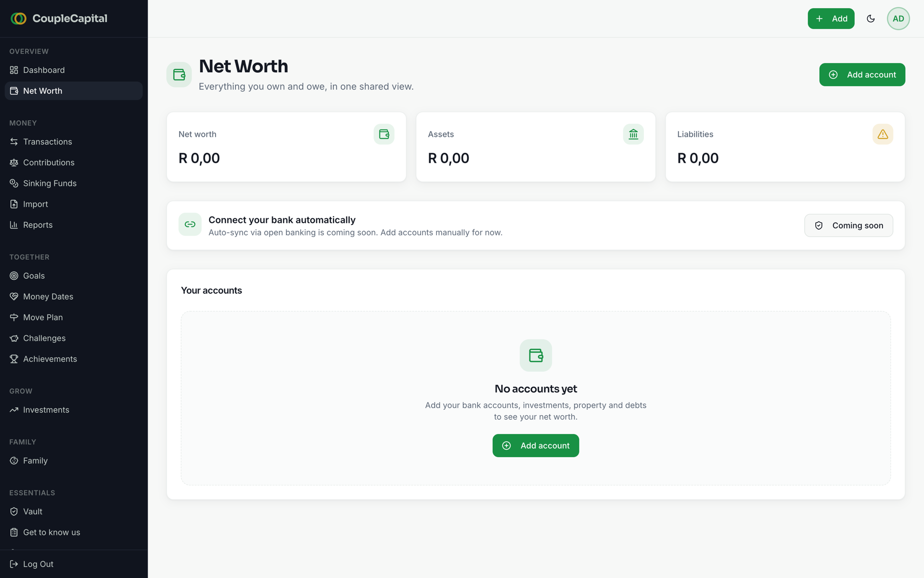
Task: Open the Vault page
Action: 74,512
